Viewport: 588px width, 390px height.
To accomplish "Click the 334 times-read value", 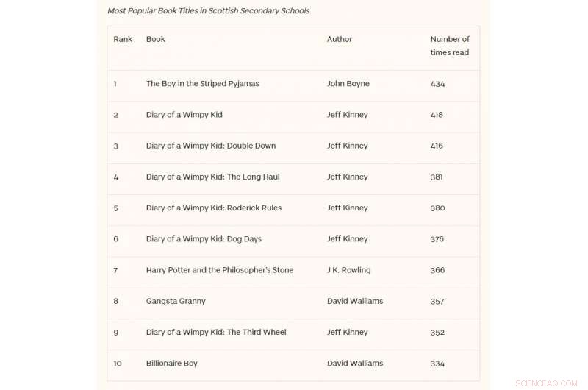I will pyautogui.click(x=438, y=364).
